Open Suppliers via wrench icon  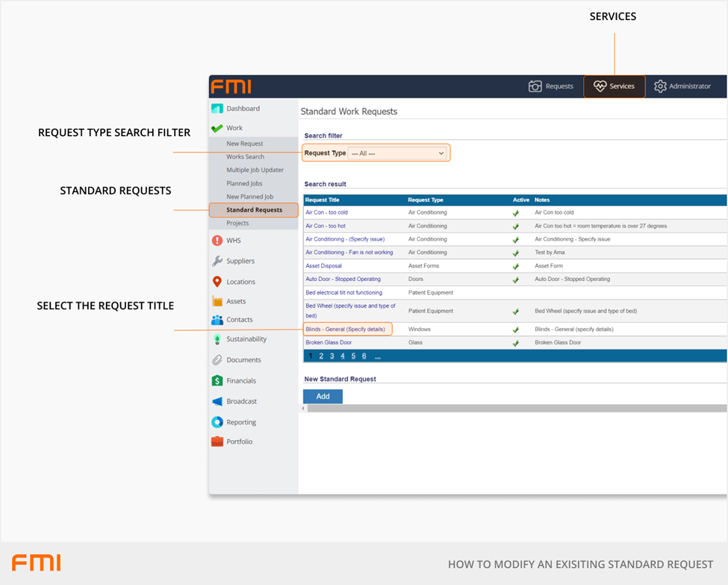[x=217, y=261]
